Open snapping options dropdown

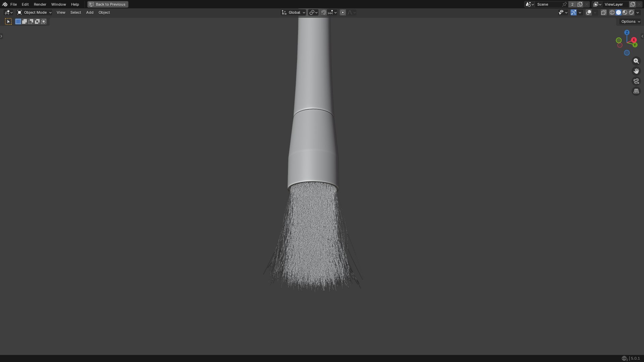click(x=333, y=12)
